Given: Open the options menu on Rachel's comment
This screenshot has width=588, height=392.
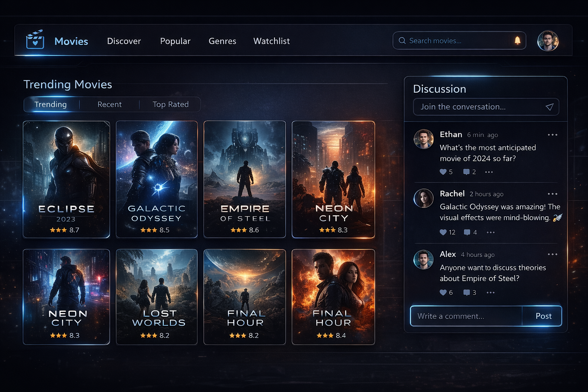Looking at the screenshot, I should click(552, 194).
